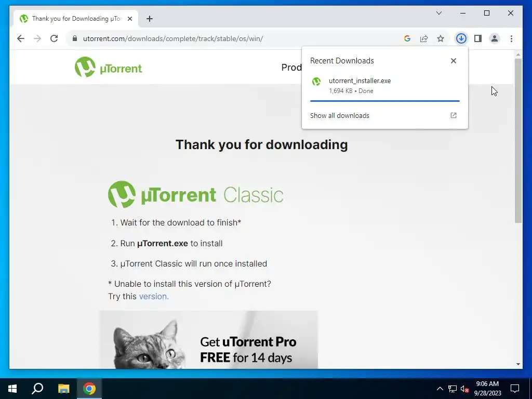Click "Run µTorrent.exe to install" text

point(171,243)
